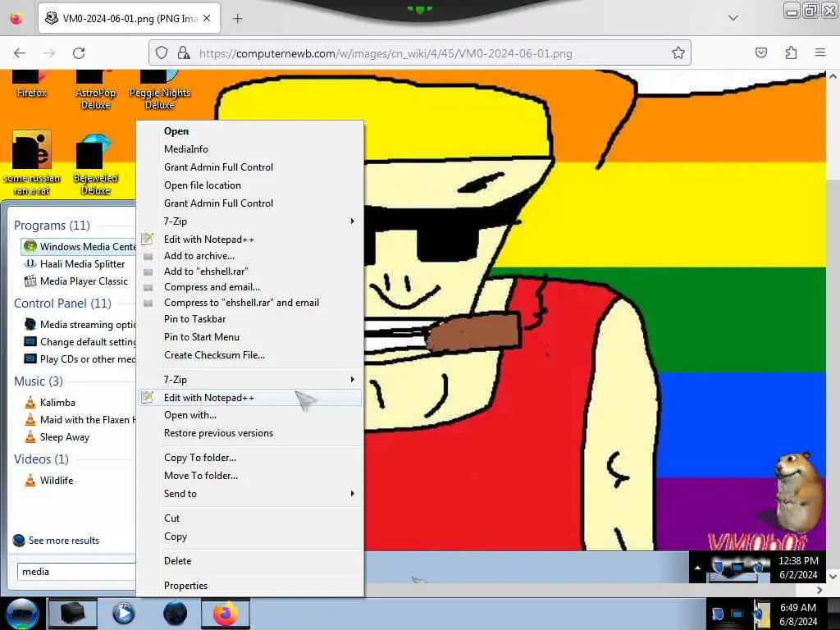
Task: Click the Notepad++ icon on the highlighted entry
Action: tap(148, 397)
